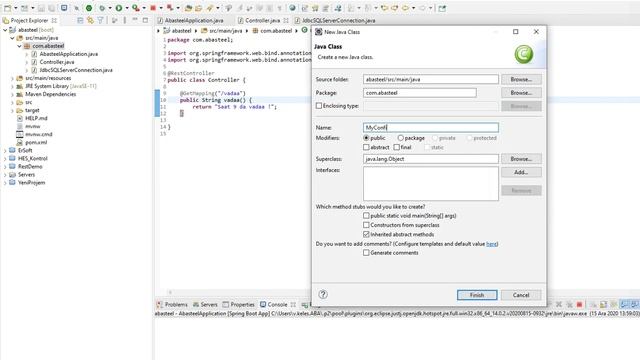This screenshot has height=360, width=640.
Task: Uncheck Inherited abstract methods checkbox
Action: click(366, 234)
